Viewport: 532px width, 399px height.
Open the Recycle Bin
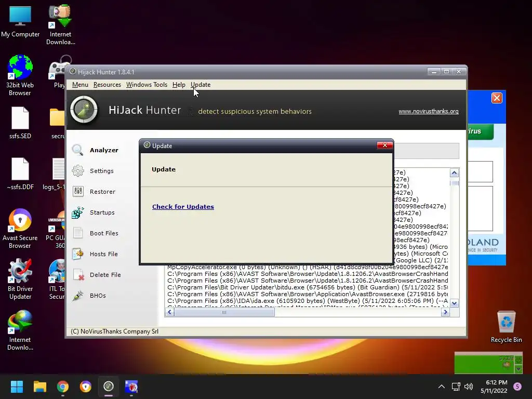[x=506, y=327]
